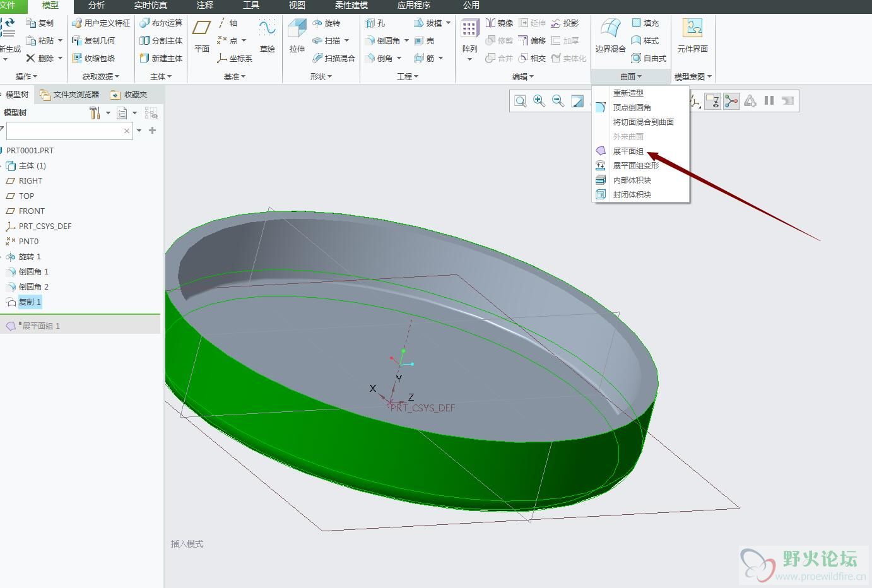872x588 pixels.
Task: Open the 元件界面 (Component Interface) tool
Action: coord(692,35)
